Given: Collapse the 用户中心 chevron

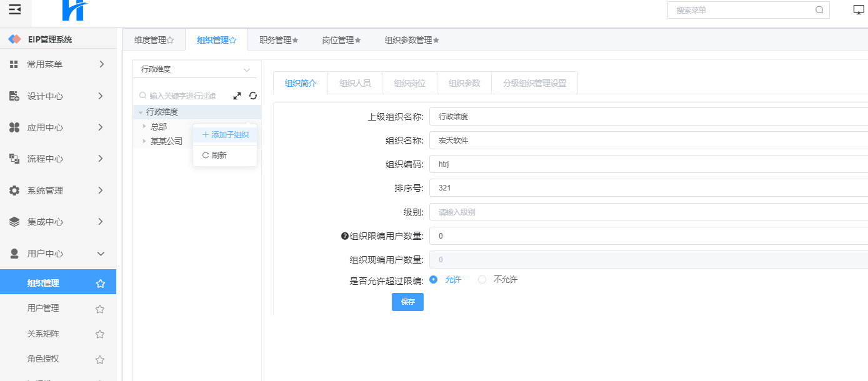Looking at the screenshot, I should [101, 254].
